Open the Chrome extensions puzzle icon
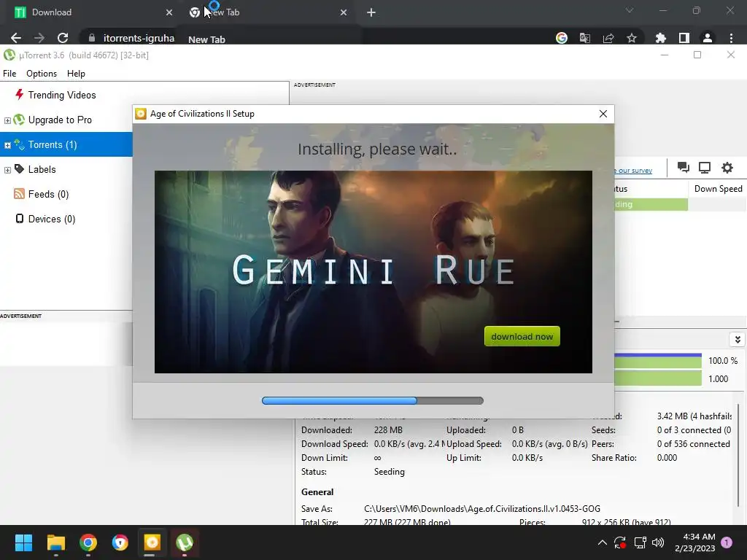Image resolution: width=747 pixels, height=560 pixels. (660, 38)
